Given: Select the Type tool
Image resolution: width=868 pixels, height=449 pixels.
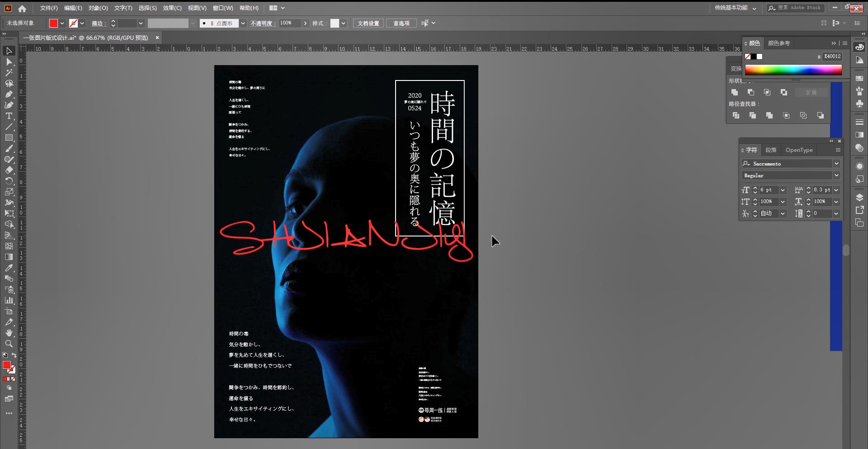Looking at the screenshot, I should click(x=9, y=116).
